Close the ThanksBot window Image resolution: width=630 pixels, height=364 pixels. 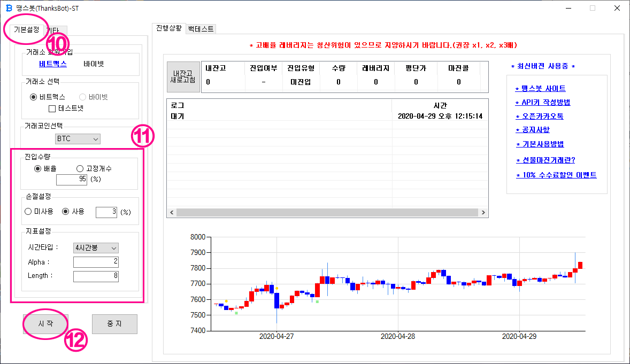pyautogui.click(x=617, y=8)
